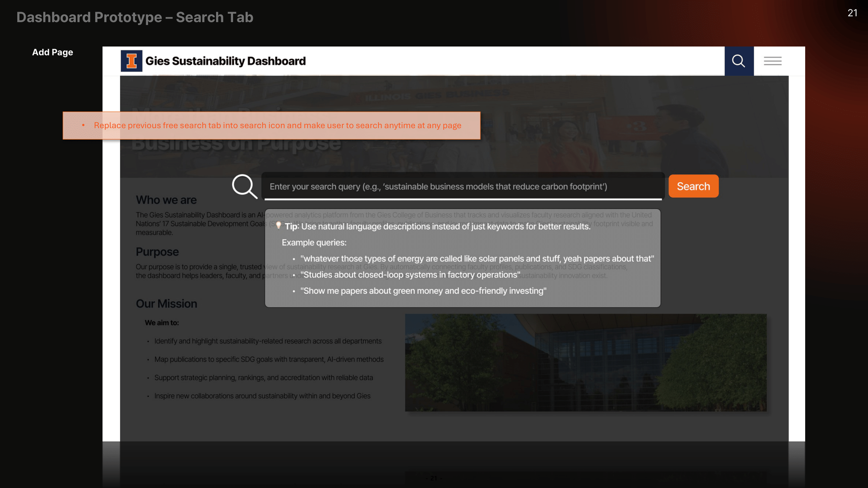Screen dimensions: 868x488
Task: Select the closed-loop systems example query
Action: [x=410, y=275]
